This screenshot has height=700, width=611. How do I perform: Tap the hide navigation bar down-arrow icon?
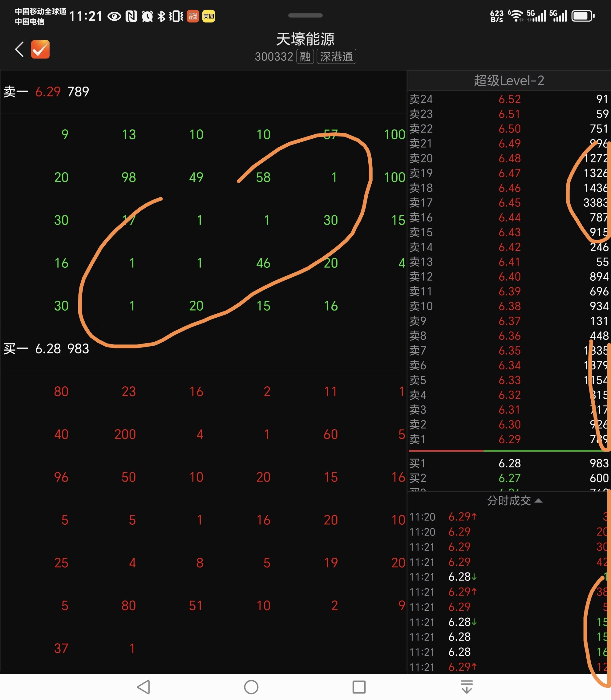click(x=467, y=687)
